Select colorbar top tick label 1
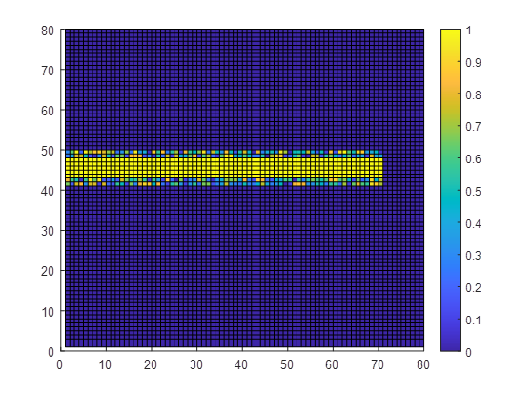This screenshot has width=532, height=395. tap(468, 31)
